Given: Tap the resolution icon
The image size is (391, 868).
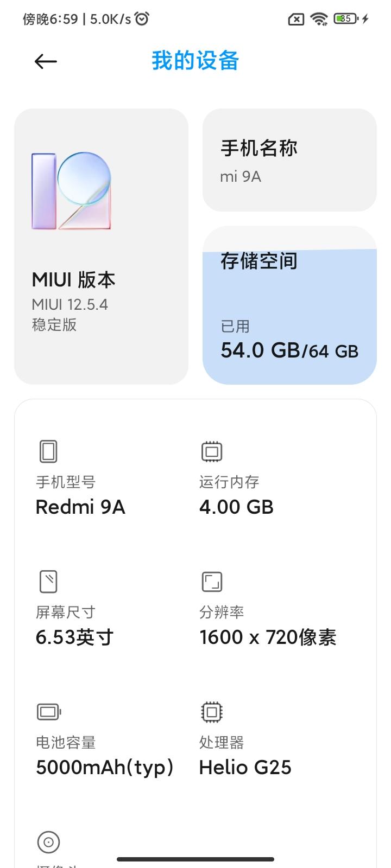Looking at the screenshot, I should 212,582.
